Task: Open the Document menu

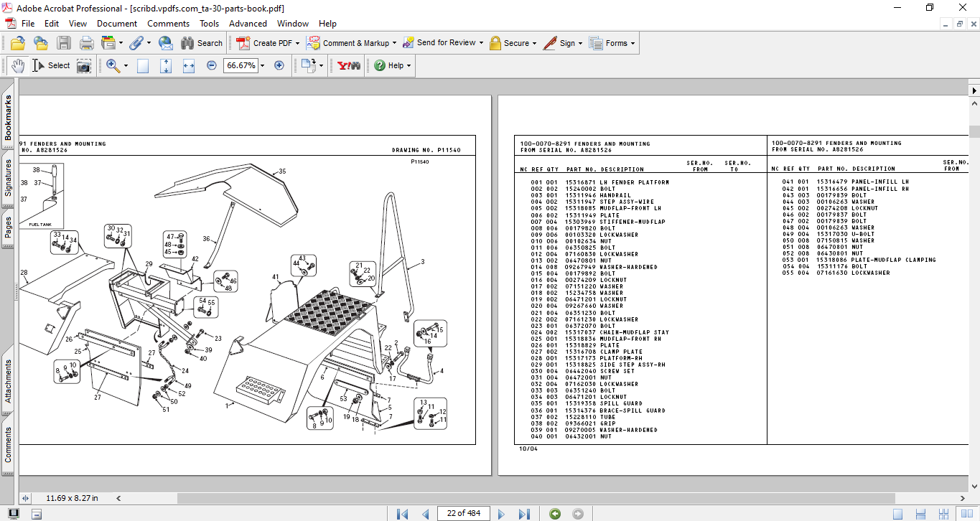Action: point(117,24)
